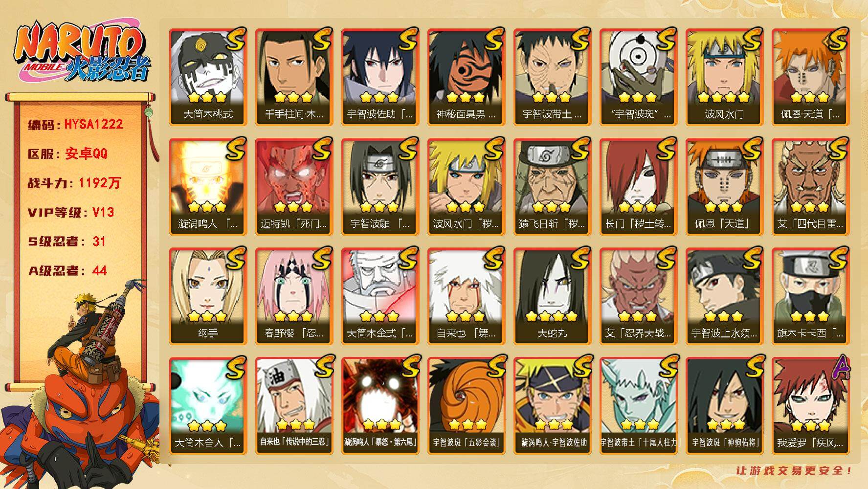Image resolution: width=868 pixels, height=489 pixels.
Task: Click the A级忍者 44 count
Action: (x=67, y=270)
